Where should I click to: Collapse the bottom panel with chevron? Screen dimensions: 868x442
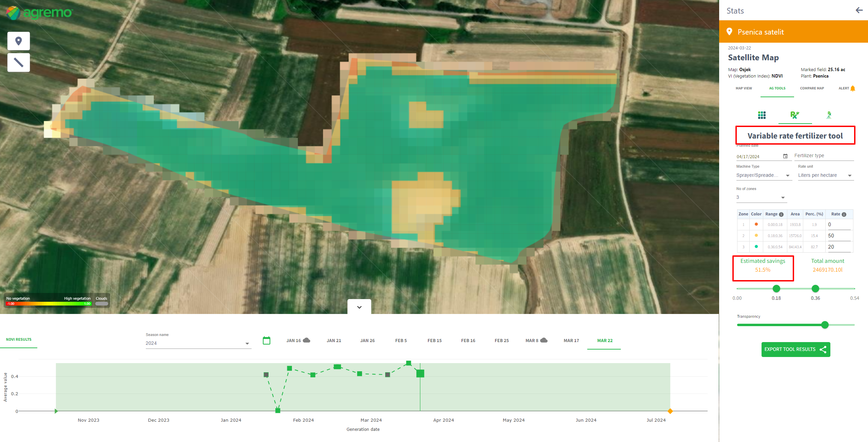(x=359, y=307)
